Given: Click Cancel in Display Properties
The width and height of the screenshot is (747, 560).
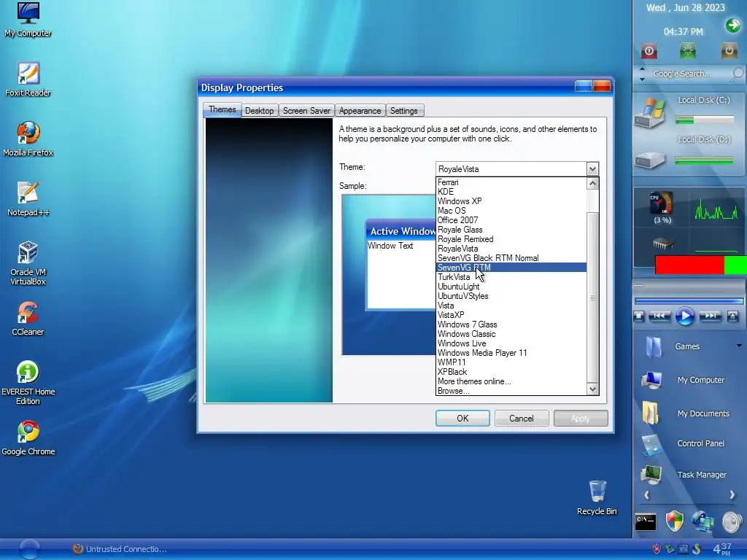Looking at the screenshot, I should 521,418.
